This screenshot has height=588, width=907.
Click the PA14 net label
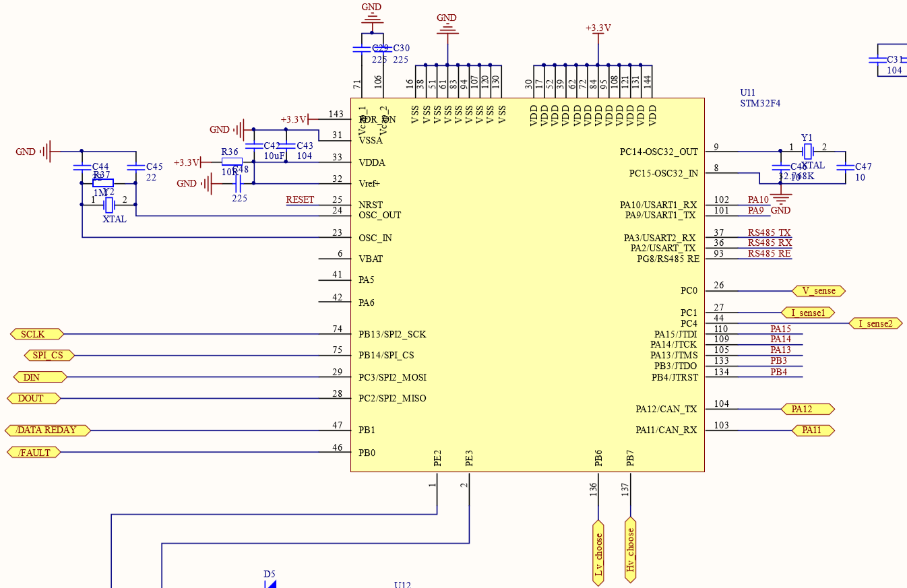click(780, 339)
